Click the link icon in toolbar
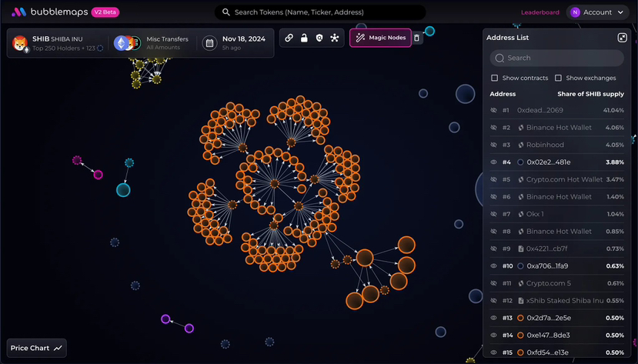This screenshot has height=364, width=638. coord(289,38)
